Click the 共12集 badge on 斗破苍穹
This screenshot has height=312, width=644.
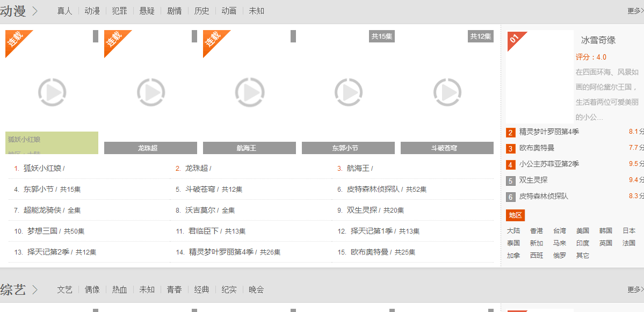pos(481,36)
